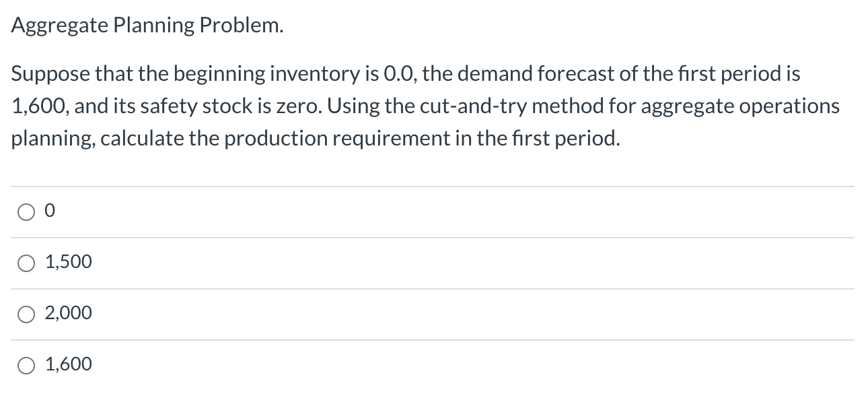Click the label text reading 2,000

pyautogui.click(x=69, y=313)
